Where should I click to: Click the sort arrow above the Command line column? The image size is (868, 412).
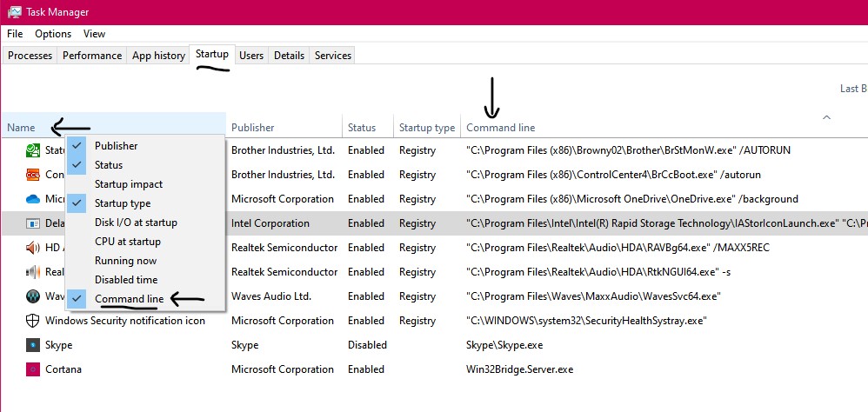(x=826, y=117)
